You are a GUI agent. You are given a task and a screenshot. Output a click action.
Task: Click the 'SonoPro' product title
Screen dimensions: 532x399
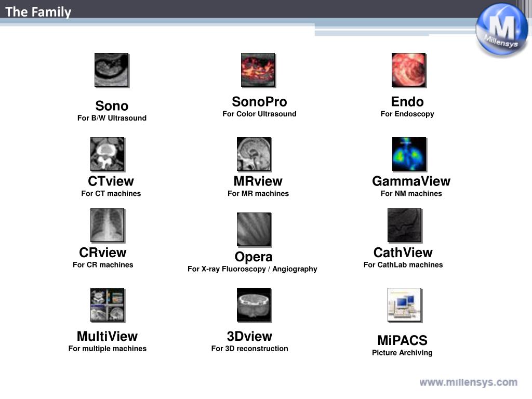point(259,102)
